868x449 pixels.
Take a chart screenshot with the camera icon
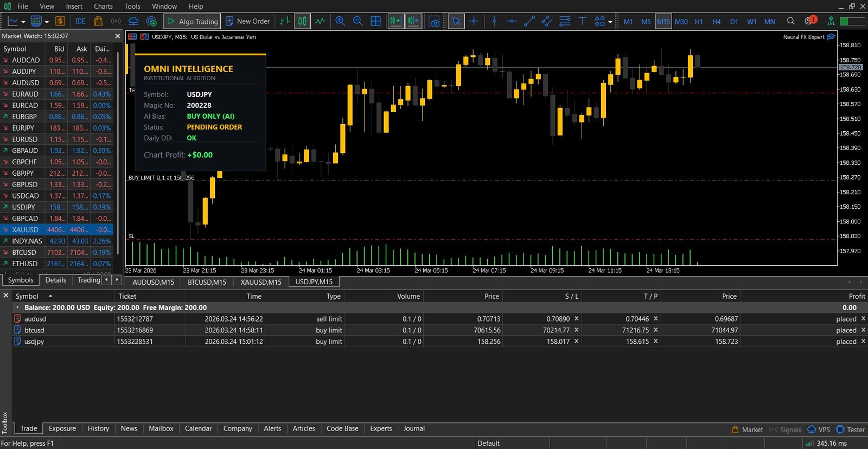tap(434, 21)
